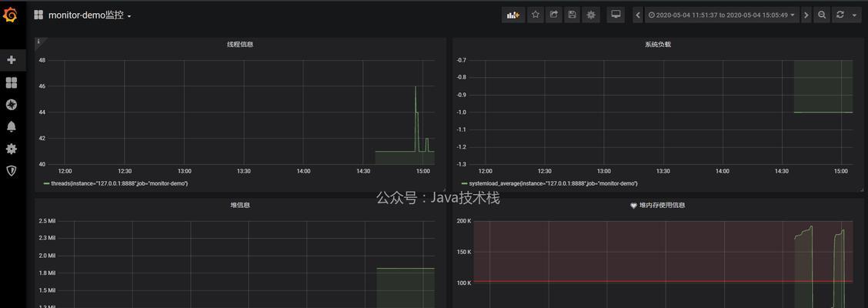
Task: Click the 200 K label on 堆内存使用信息 axis
Action: (x=464, y=221)
